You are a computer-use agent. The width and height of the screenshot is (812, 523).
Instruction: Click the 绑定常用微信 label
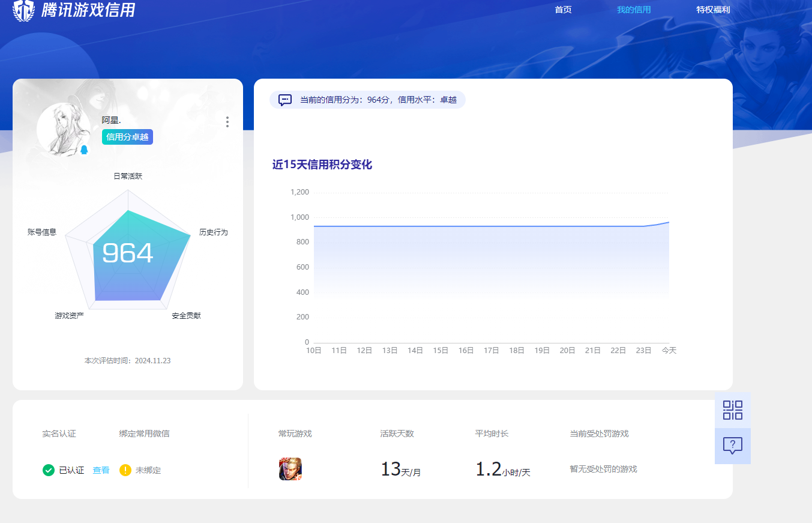144,434
